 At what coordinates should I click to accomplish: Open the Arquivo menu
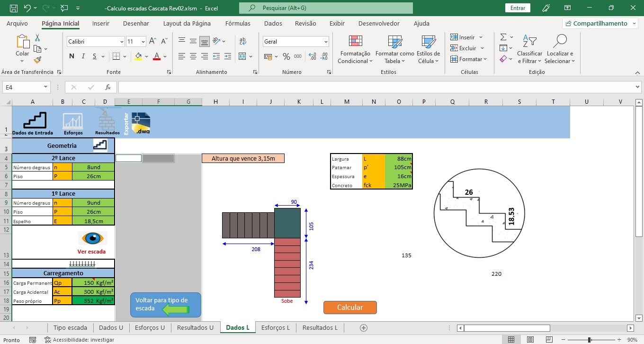click(17, 23)
